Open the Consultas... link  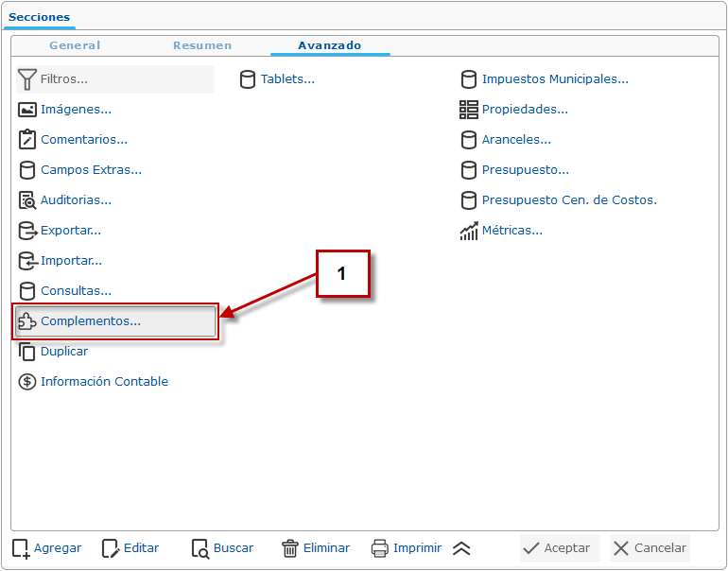77,291
